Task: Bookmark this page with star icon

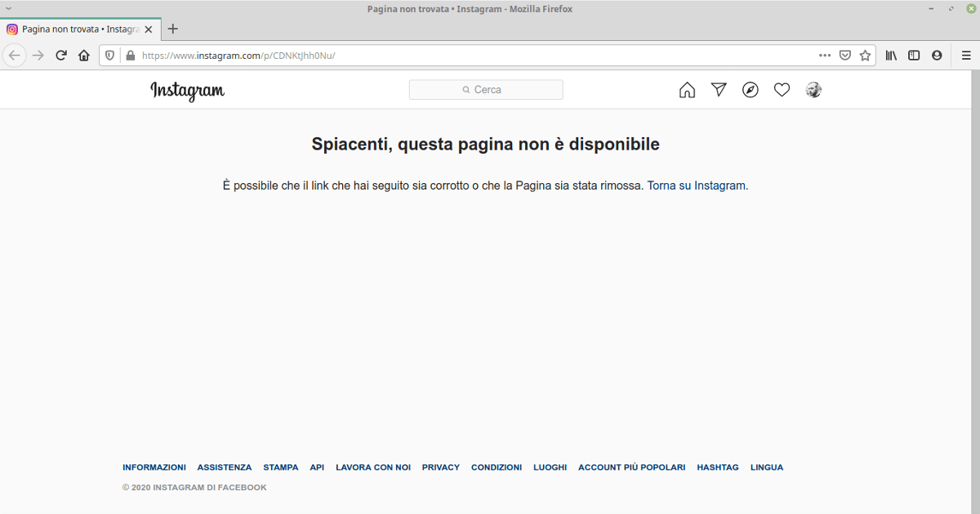Action: click(x=865, y=56)
